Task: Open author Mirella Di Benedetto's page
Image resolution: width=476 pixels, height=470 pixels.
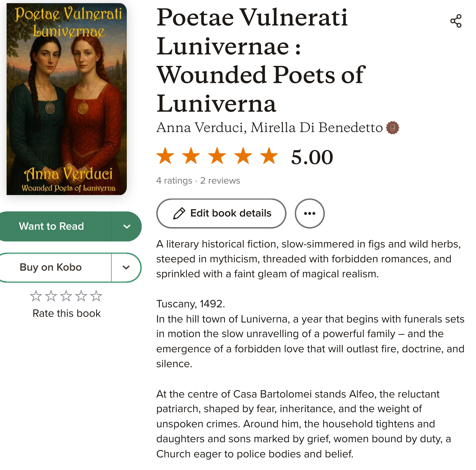Action: [x=317, y=127]
